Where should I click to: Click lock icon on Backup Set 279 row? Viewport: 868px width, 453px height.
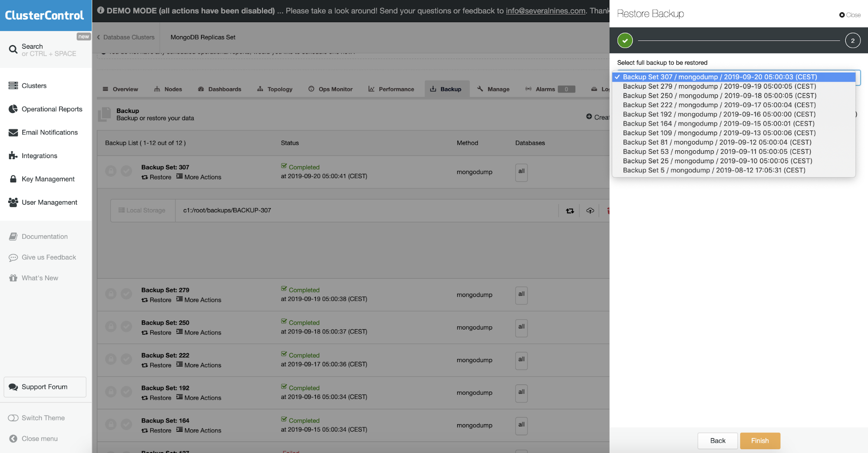[x=111, y=294]
